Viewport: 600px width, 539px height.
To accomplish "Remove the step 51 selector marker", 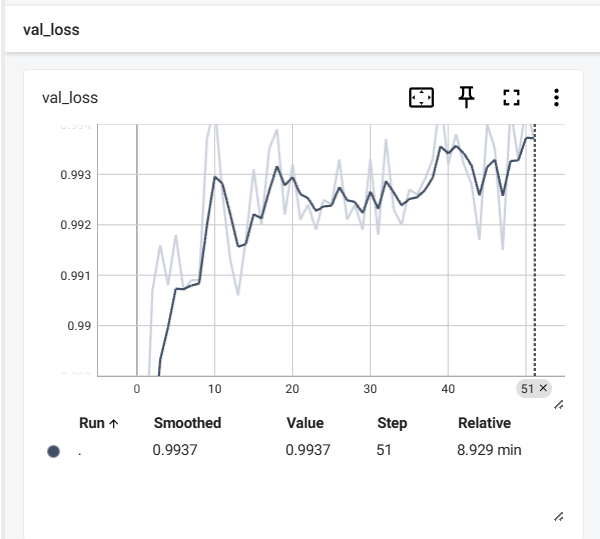I will point(543,387).
